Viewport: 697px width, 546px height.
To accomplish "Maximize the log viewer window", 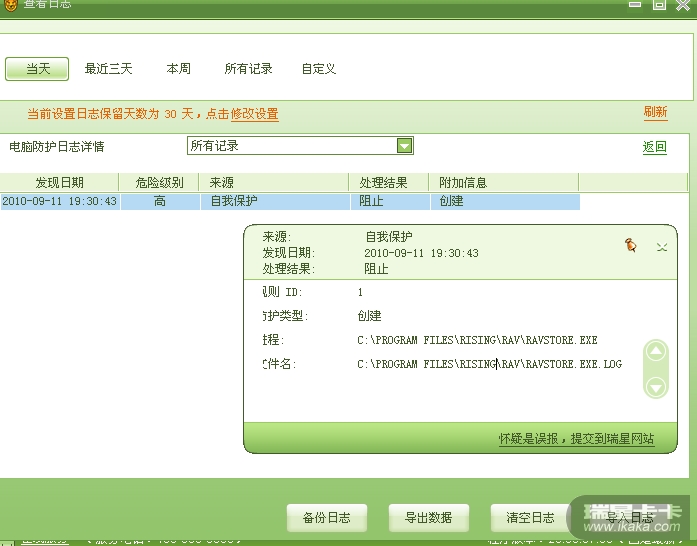I will click(659, 4).
